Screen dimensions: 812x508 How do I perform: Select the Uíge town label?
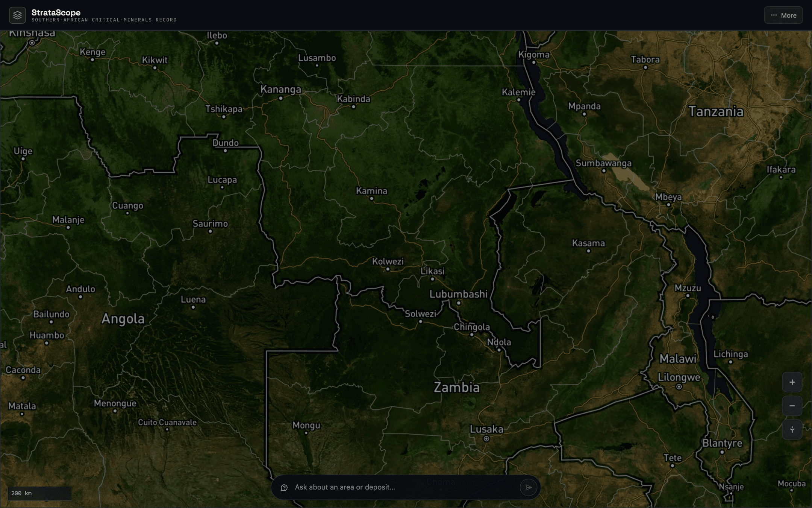tap(23, 151)
